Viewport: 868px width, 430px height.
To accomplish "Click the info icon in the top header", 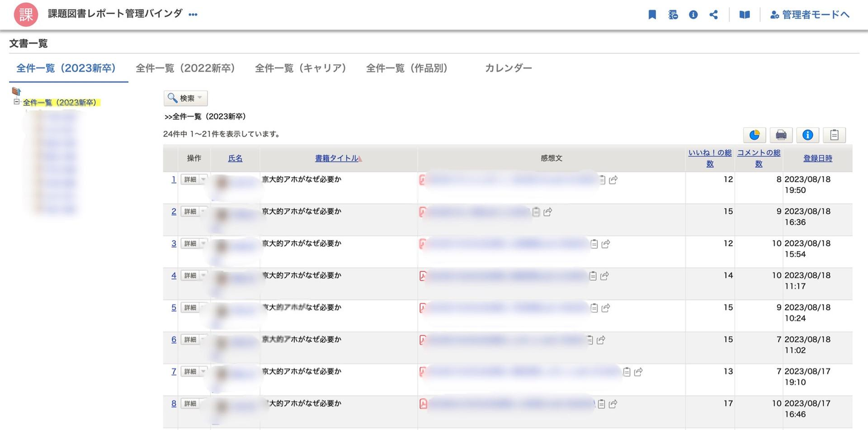I will click(x=693, y=14).
